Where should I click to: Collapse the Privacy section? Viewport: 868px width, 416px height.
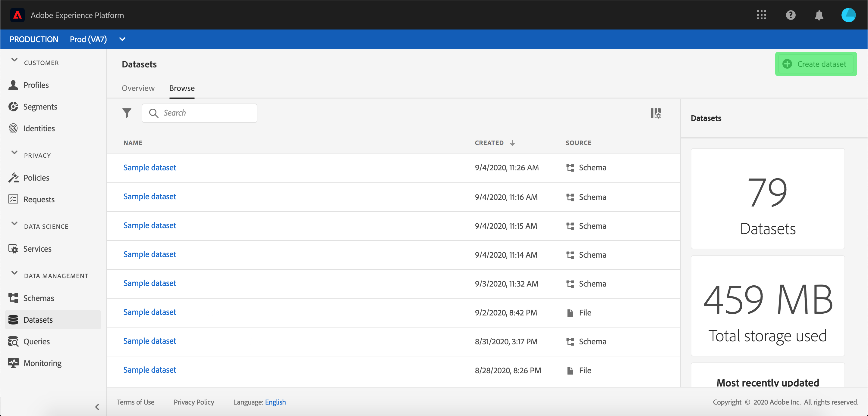click(x=14, y=153)
